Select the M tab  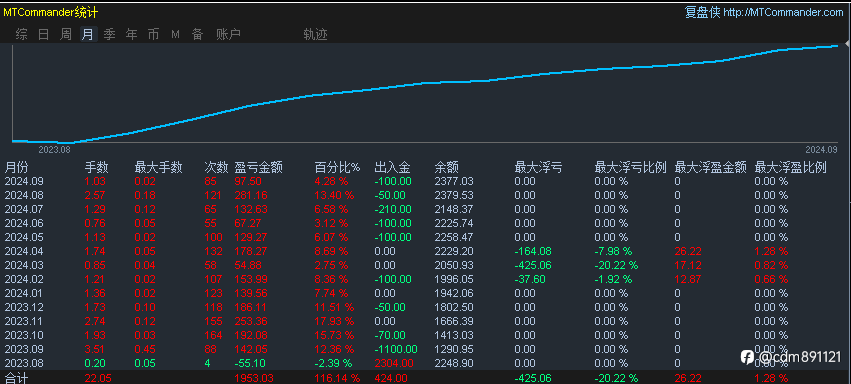coord(175,35)
